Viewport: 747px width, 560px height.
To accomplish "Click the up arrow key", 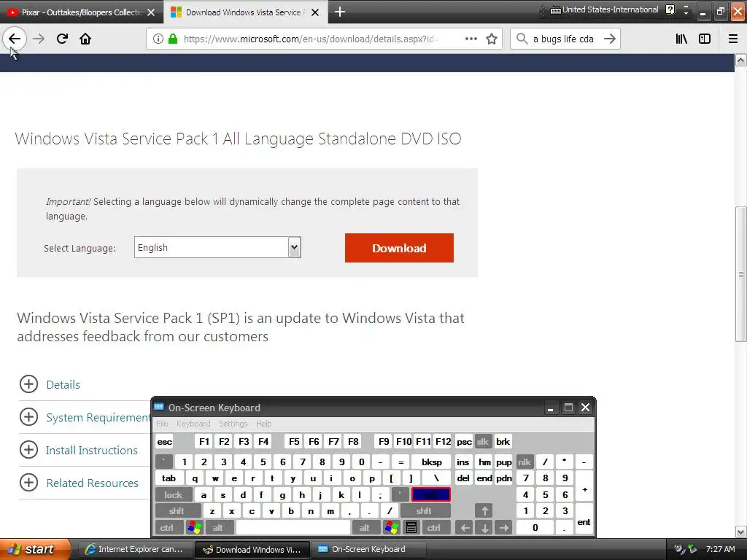I will 484,511.
